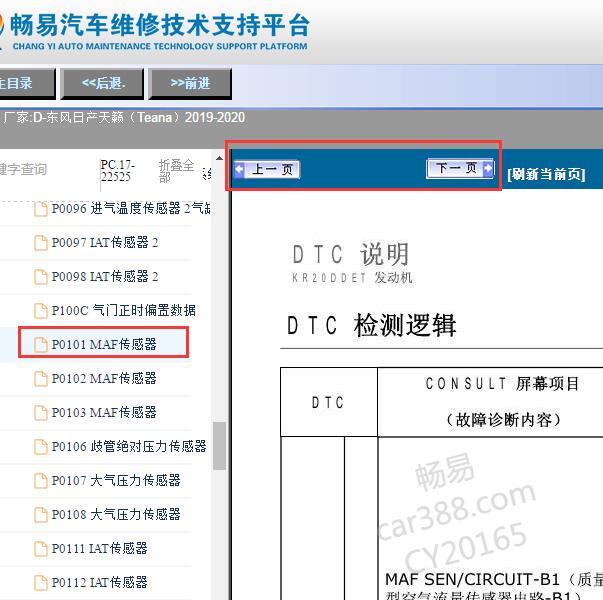Click the document icon of P0102 MAF传感器
The height and width of the screenshot is (600, 603).
[41, 378]
